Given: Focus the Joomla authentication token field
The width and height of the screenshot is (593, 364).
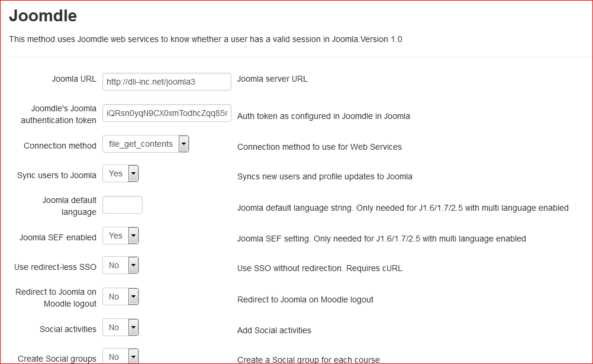Looking at the screenshot, I should 166,113.
